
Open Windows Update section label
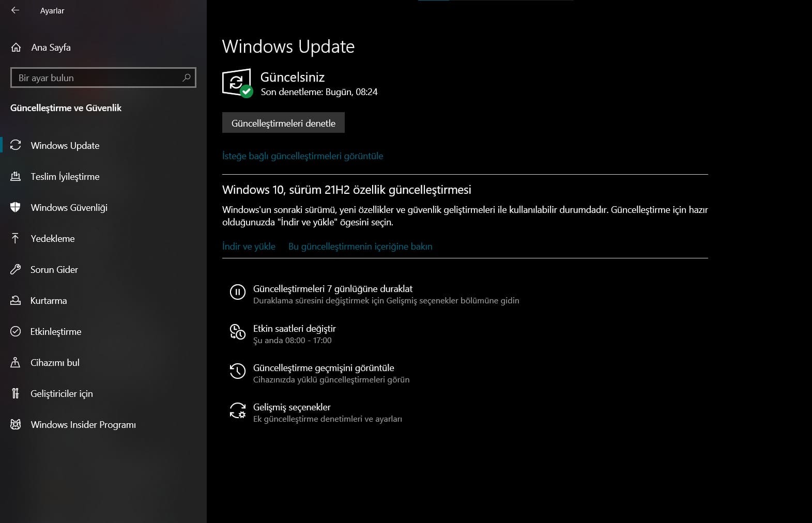tap(65, 145)
